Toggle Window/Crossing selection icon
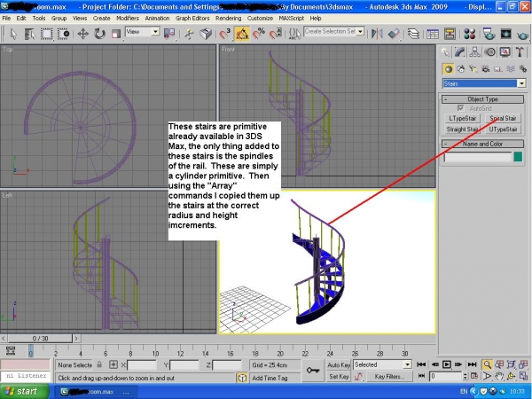The height and width of the screenshot is (399, 532). coord(64,34)
